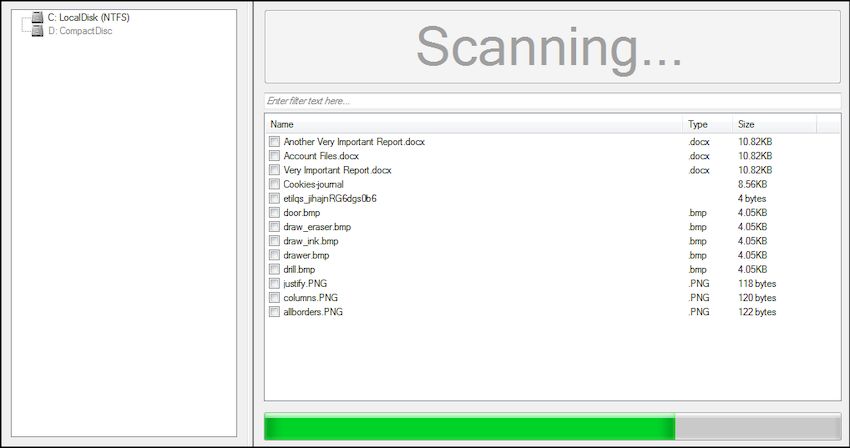Click the 120 bytes size of columns.PNG
Image resolution: width=850 pixels, height=448 pixels.
pos(757,297)
